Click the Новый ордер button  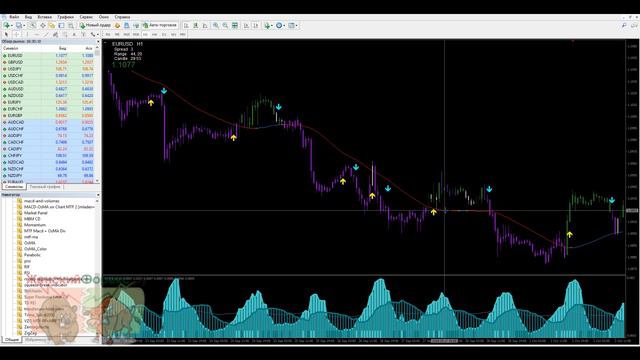[x=95, y=25]
